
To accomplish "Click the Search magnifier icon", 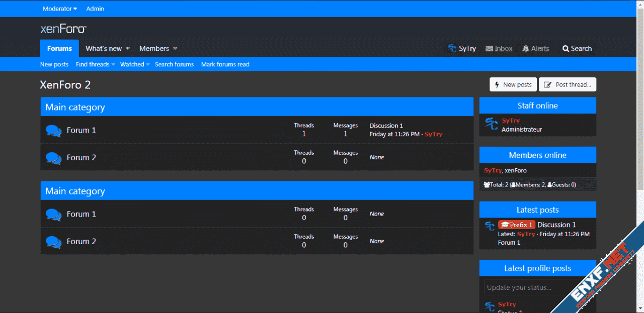I will point(566,49).
